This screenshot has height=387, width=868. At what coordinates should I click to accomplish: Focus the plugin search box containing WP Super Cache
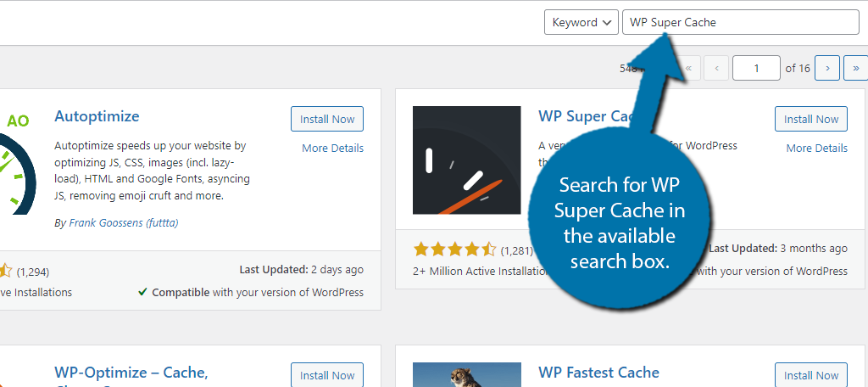coord(740,22)
